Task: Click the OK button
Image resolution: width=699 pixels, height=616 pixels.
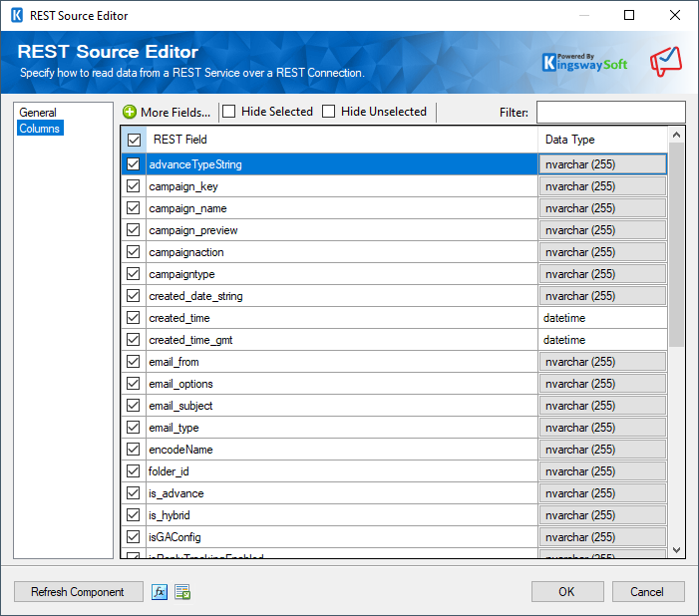Action: (x=567, y=592)
